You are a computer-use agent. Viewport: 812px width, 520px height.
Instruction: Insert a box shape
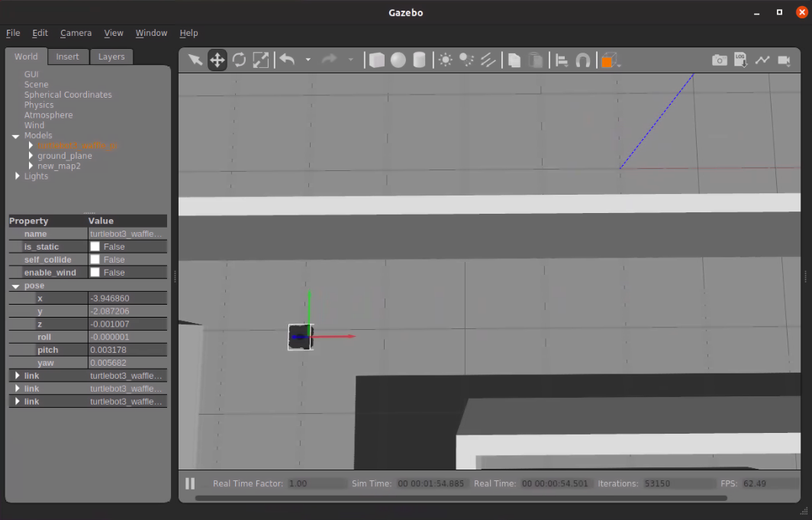[x=377, y=60]
